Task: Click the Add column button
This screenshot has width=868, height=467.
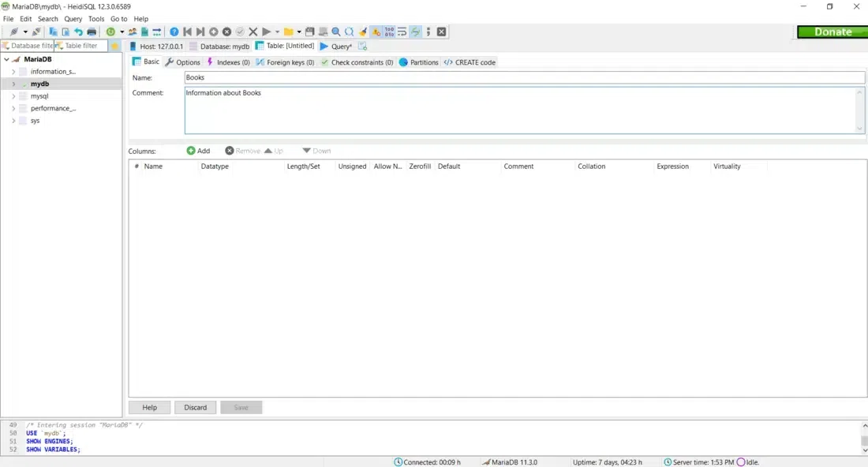Action: pyautogui.click(x=198, y=151)
